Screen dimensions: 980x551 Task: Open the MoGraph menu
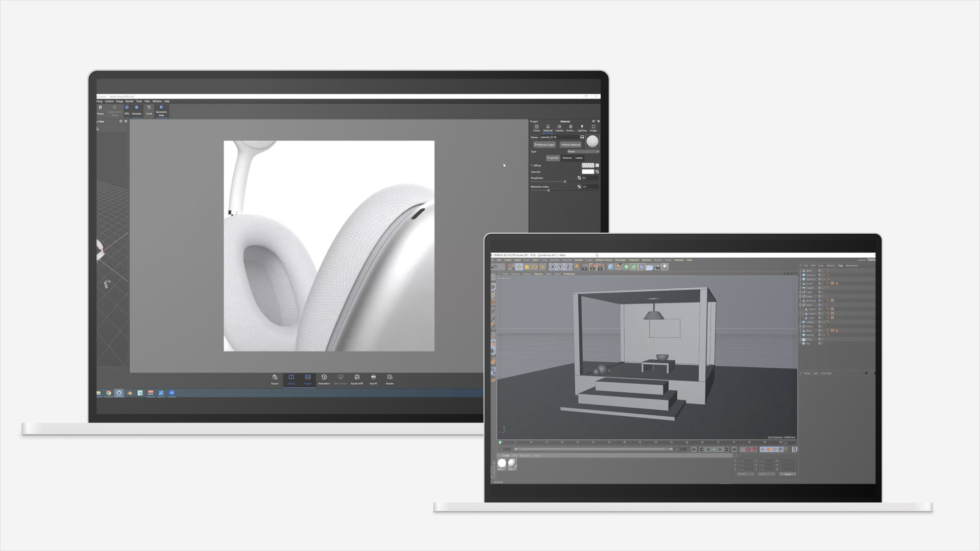(620, 260)
